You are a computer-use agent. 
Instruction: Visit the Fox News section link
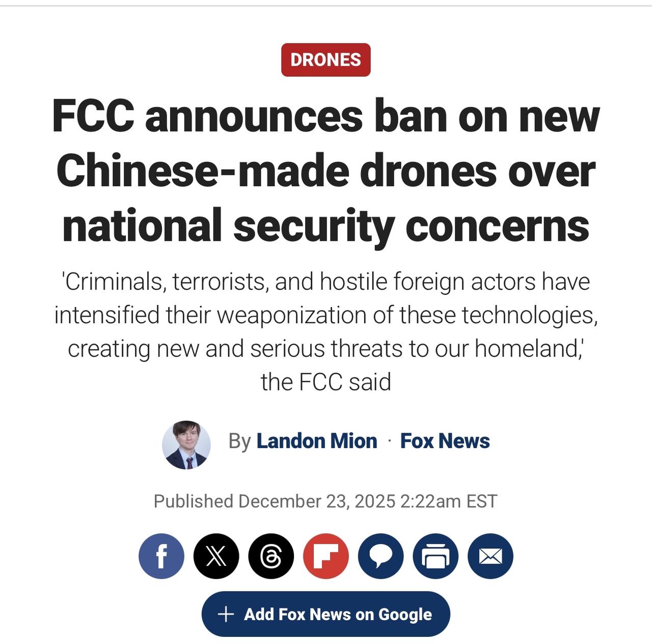pyautogui.click(x=444, y=441)
